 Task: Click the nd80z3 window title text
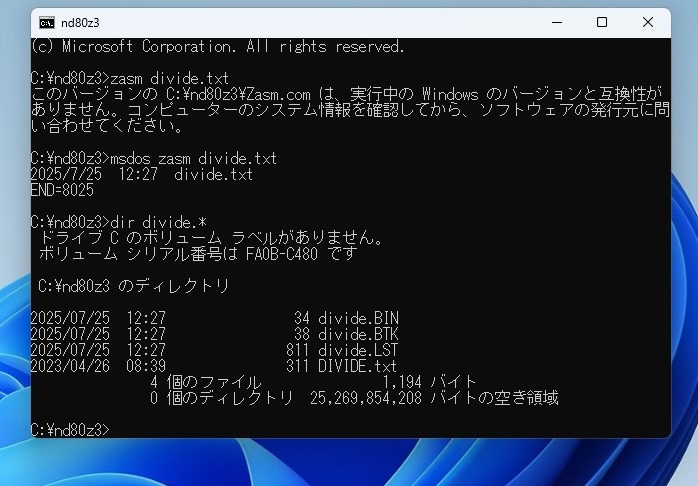pyautogui.click(x=80, y=23)
